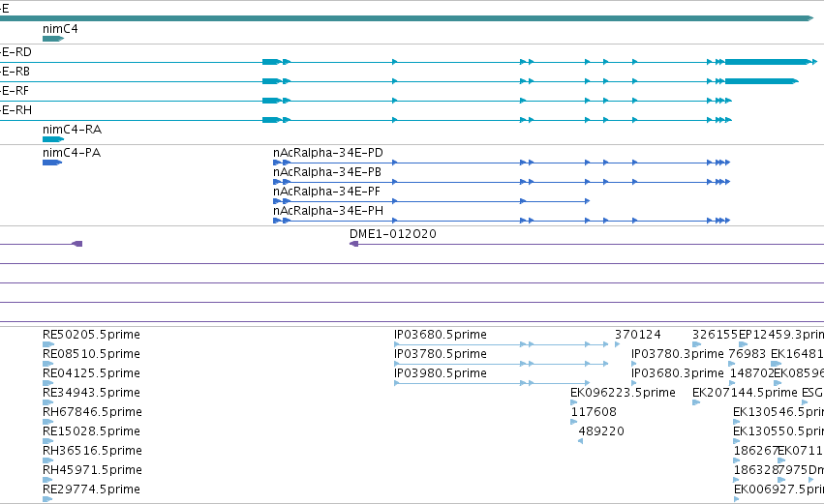Click the 370124 feature label

pos(638,335)
